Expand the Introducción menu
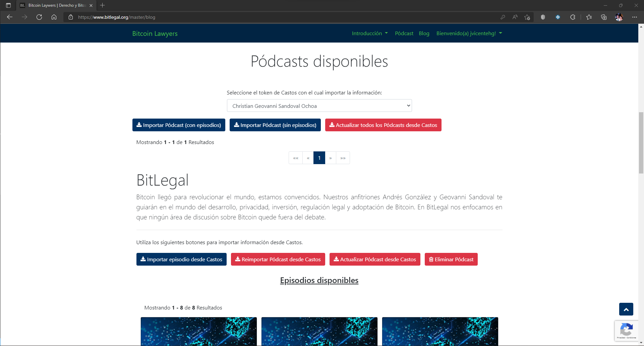The height and width of the screenshot is (346, 644). click(x=370, y=33)
